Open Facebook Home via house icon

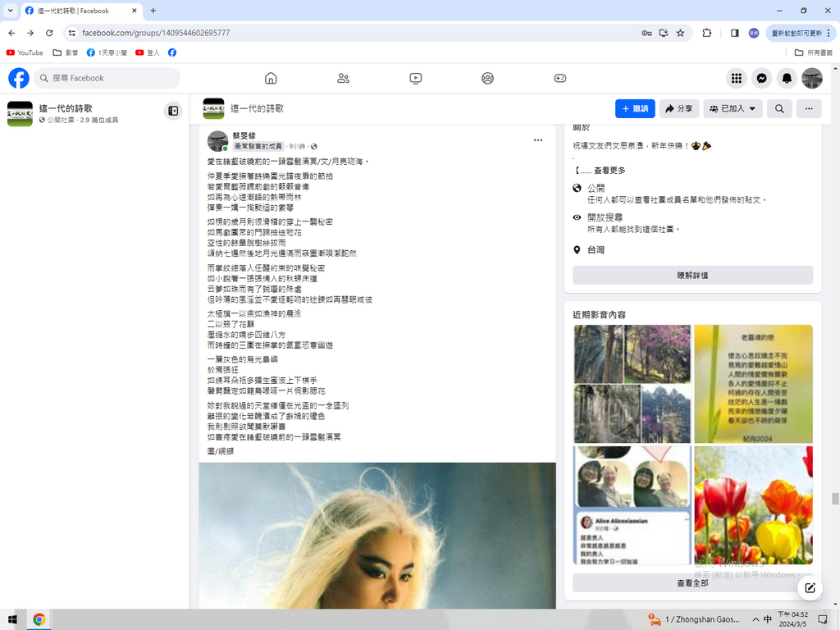pyautogui.click(x=271, y=78)
